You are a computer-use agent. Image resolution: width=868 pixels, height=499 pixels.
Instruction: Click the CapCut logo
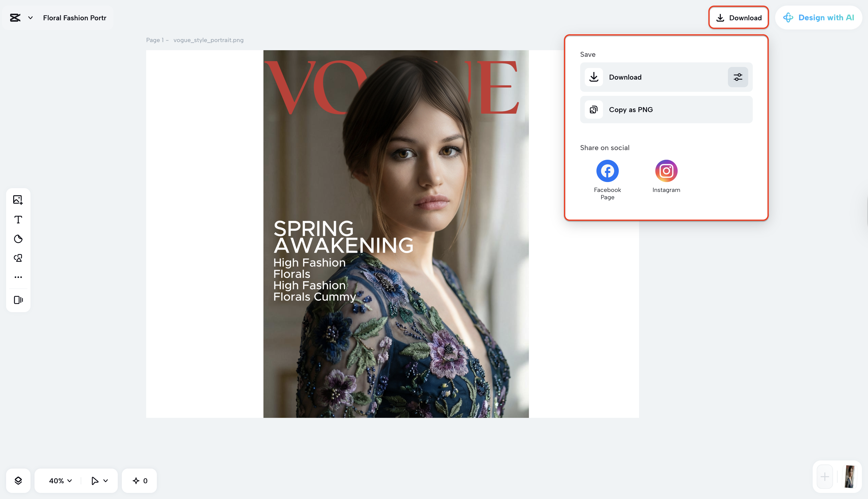click(15, 18)
